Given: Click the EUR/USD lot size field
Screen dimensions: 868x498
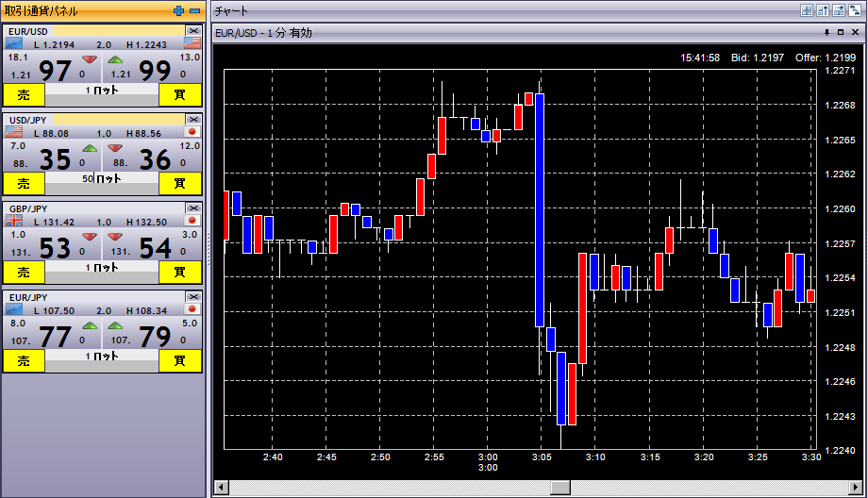Looking at the screenshot, I should pos(102,91).
